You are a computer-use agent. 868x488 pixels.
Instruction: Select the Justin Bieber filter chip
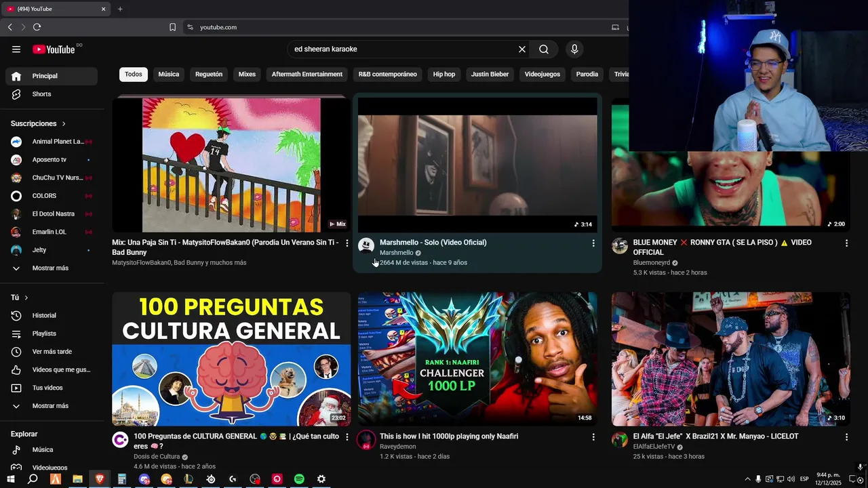point(490,75)
